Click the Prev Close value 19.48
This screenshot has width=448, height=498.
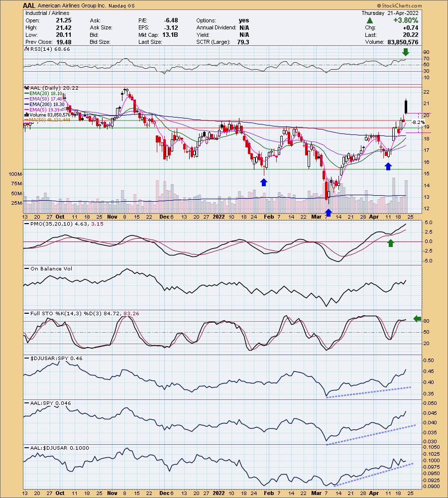[64, 42]
